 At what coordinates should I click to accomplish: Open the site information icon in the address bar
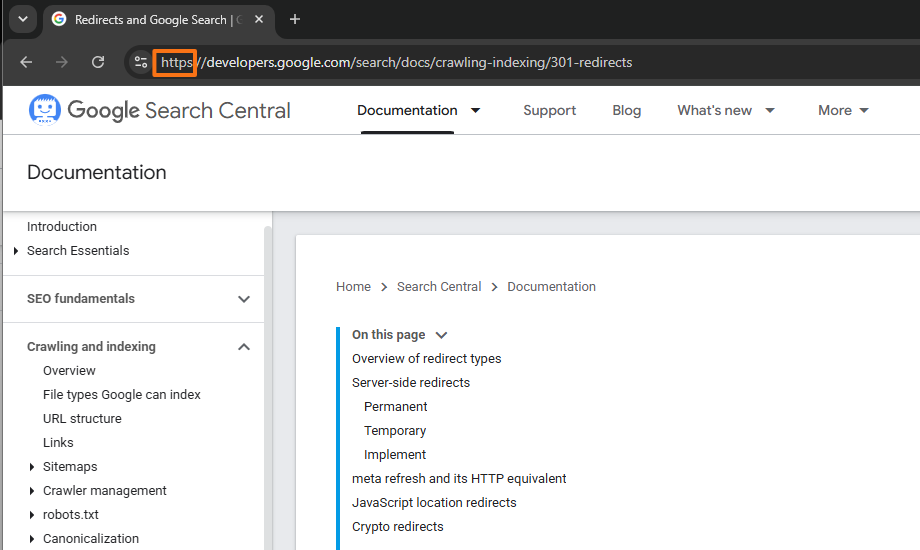pyautogui.click(x=141, y=62)
